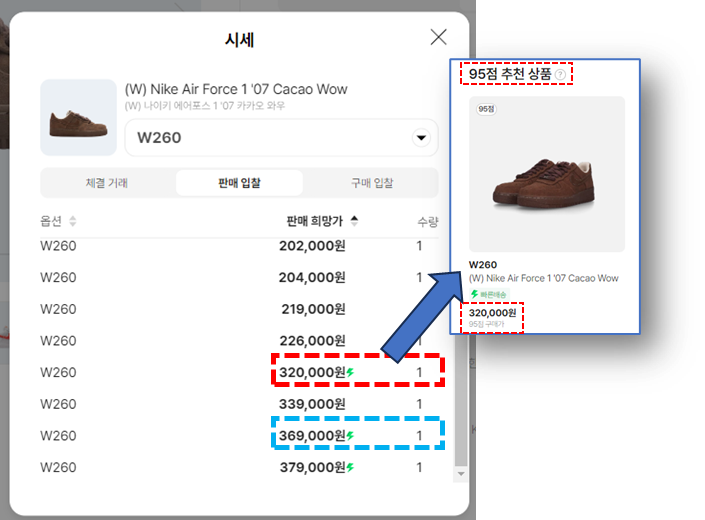Sort by the 옵션 column arrows
Image resolution: width=705 pixels, height=520 pixels.
click(x=72, y=221)
